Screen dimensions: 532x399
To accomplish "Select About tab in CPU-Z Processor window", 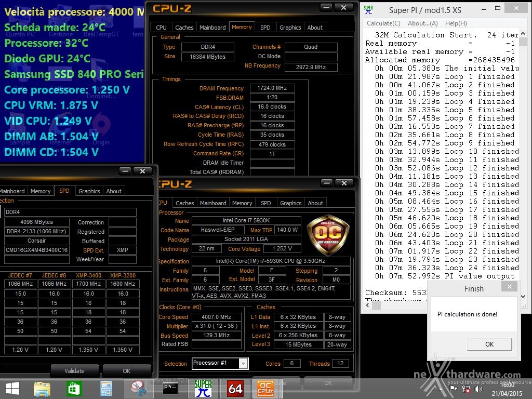I will coord(315,203).
